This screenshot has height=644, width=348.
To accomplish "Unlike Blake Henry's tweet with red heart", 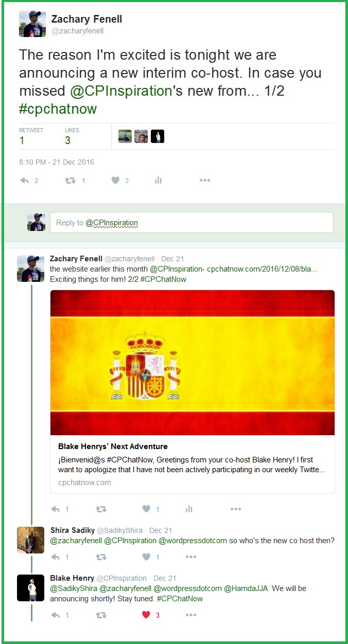I will pos(146,615).
